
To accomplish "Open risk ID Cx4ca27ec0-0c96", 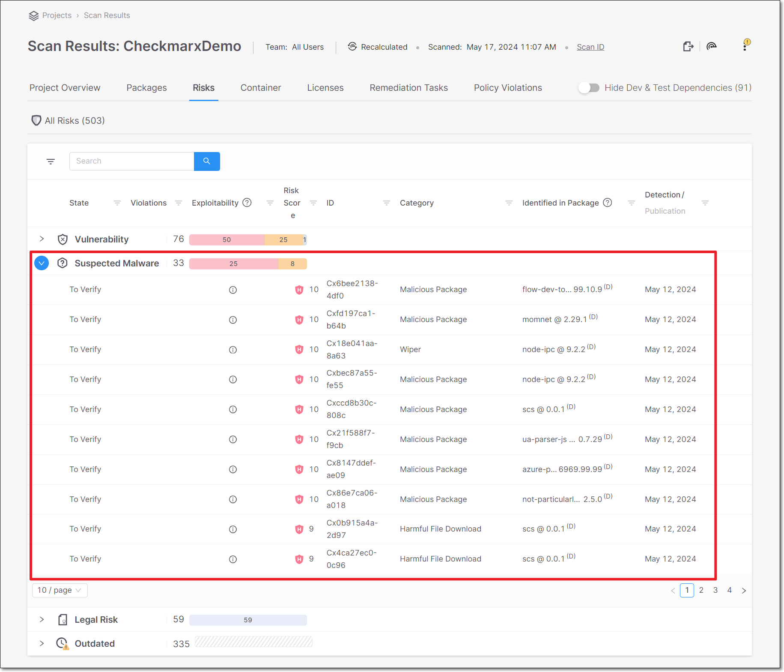I will tap(352, 559).
